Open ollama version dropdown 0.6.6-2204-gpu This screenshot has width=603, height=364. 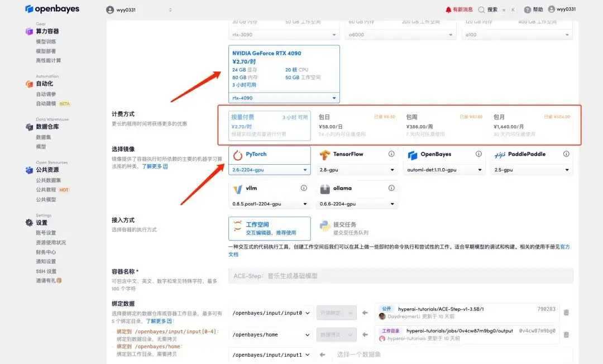356,204
